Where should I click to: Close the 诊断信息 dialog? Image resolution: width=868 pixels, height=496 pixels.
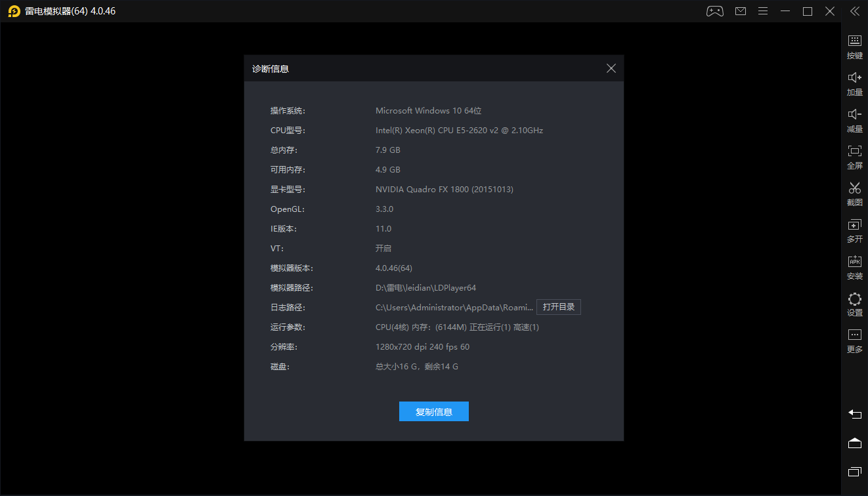click(x=611, y=68)
